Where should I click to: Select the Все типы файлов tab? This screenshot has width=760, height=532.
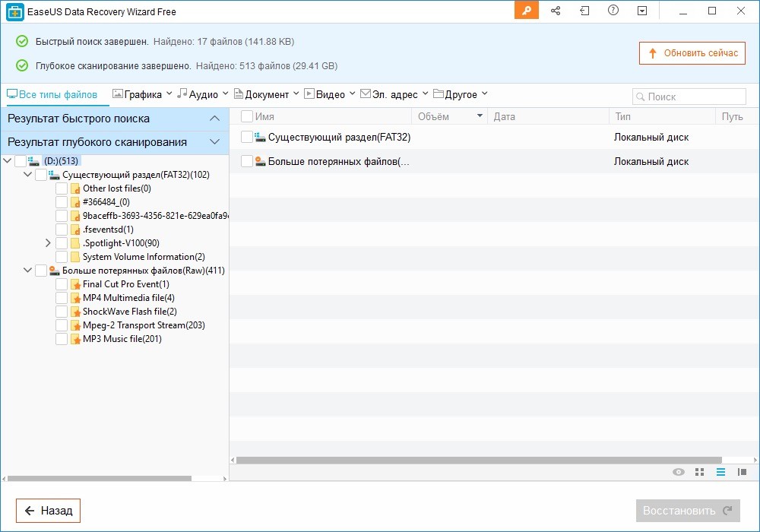[52, 94]
